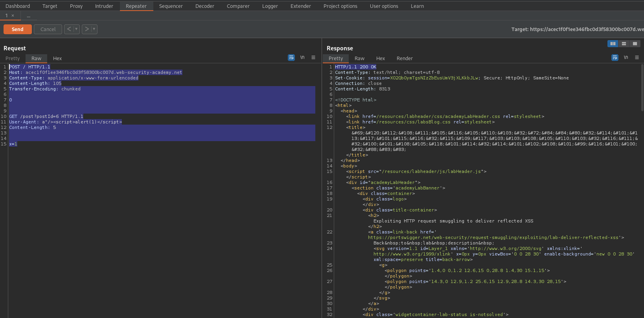Switch to combined tabbed layout view
The height and width of the screenshot is (318, 644).
coord(635,44)
